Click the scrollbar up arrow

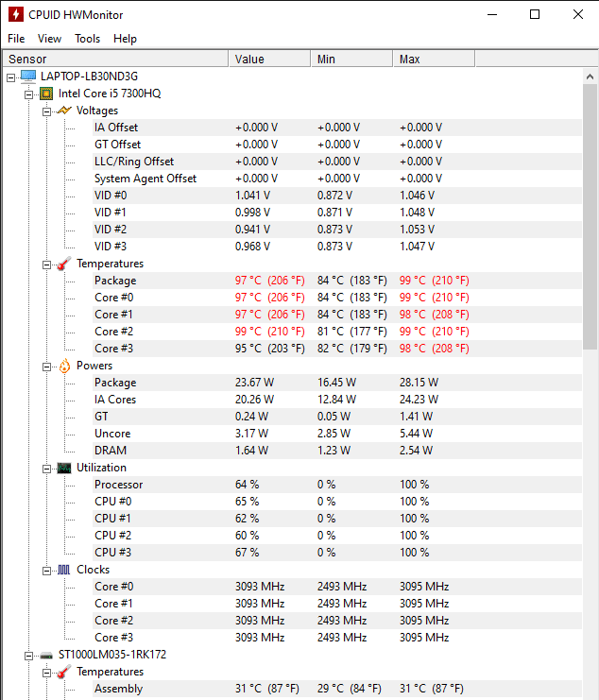(x=590, y=77)
